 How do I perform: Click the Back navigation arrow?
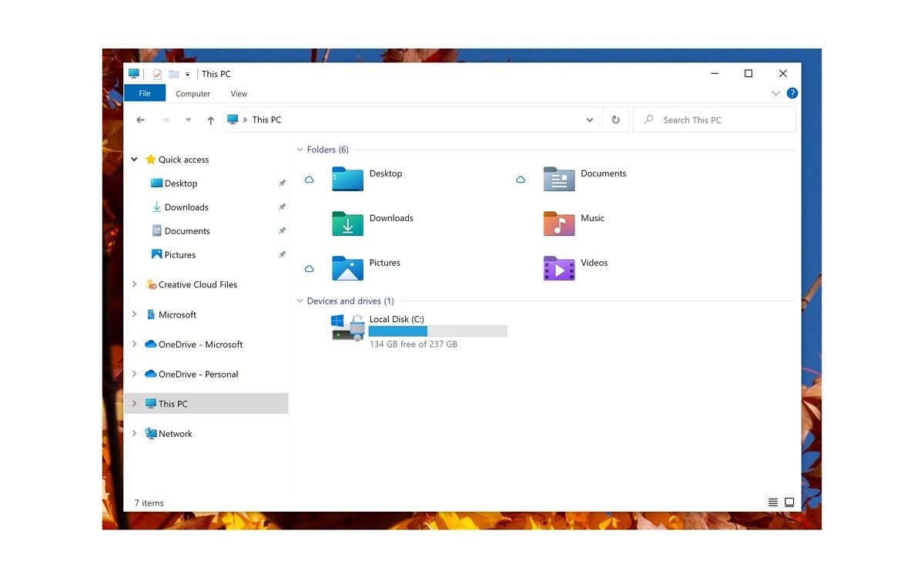140,120
